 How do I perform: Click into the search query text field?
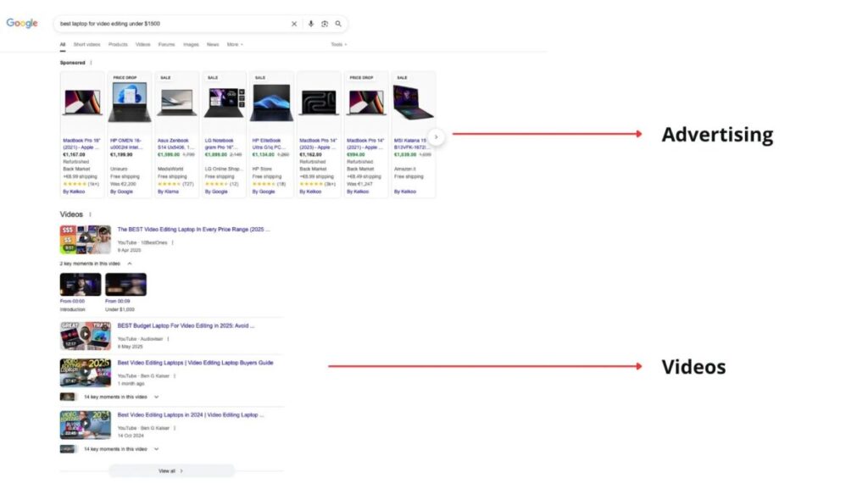pyautogui.click(x=170, y=24)
